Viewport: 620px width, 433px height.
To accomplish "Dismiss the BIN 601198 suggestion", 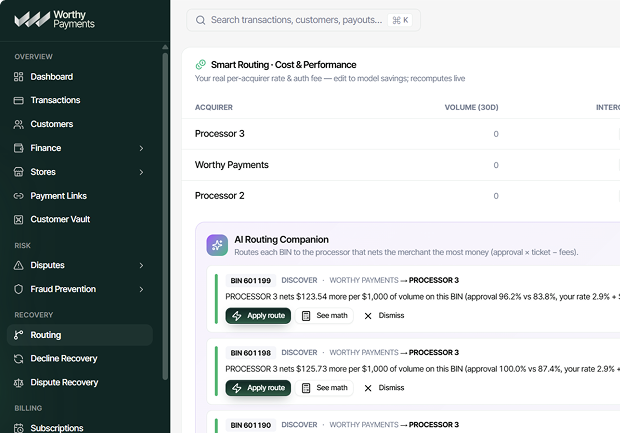I will [x=384, y=388].
